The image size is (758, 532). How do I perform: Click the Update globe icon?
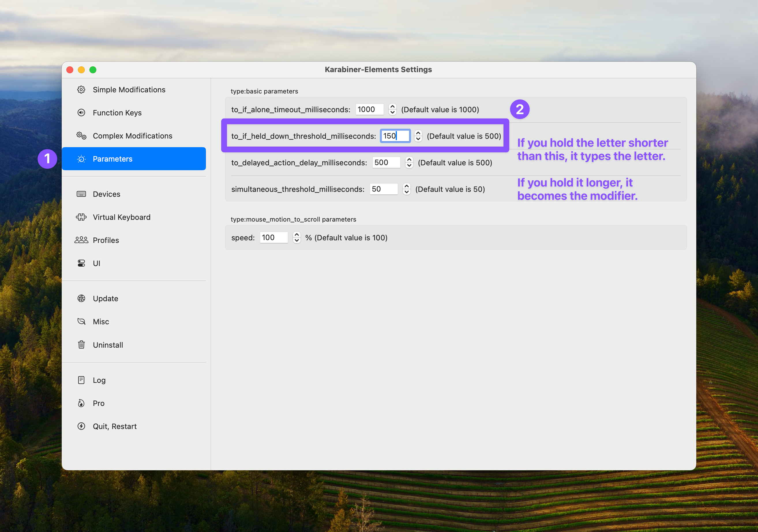click(x=81, y=298)
